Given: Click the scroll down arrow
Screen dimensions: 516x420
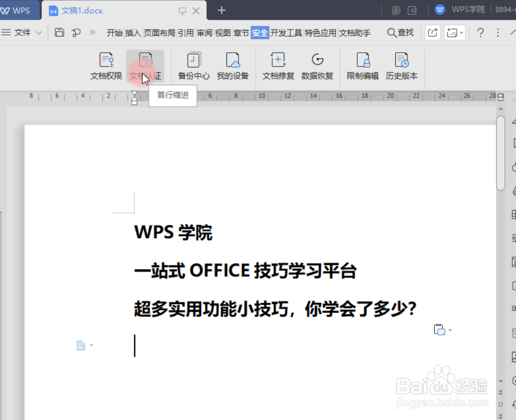Looking at the screenshot, I should (x=501, y=381).
